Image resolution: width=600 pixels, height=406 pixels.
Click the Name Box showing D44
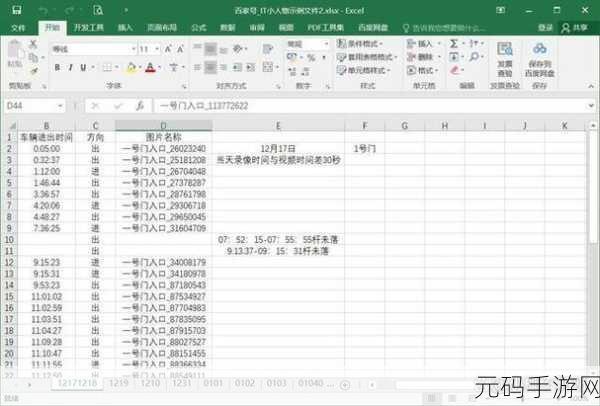(34, 106)
